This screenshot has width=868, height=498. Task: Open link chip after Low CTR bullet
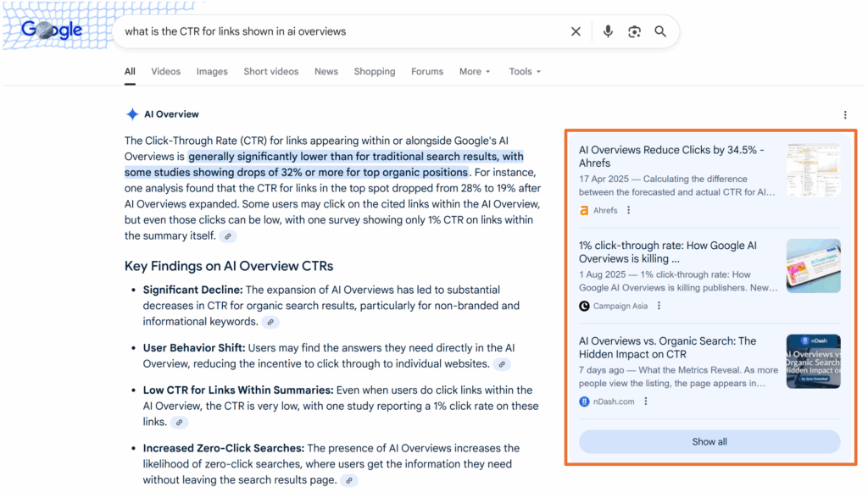(x=179, y=422)
